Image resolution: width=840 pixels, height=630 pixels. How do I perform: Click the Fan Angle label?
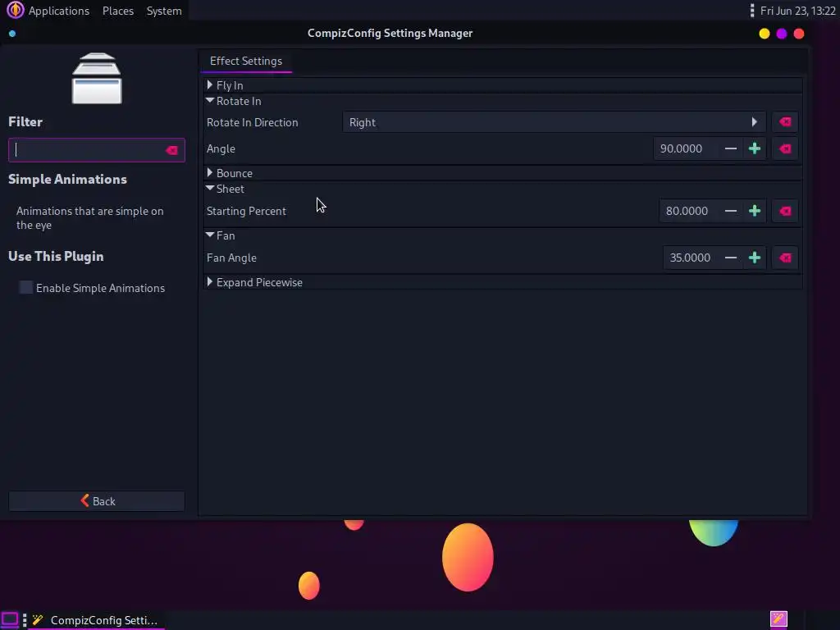pos(231,258)
